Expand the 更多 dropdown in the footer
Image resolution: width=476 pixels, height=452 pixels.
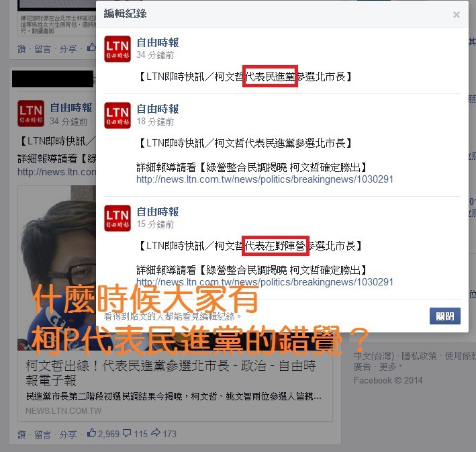coord(391,367)
